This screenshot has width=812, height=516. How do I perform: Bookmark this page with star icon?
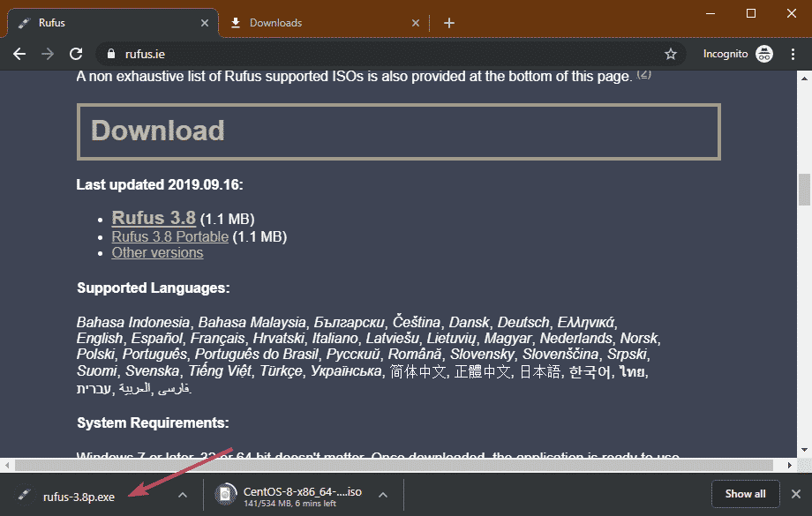(670, 54)
